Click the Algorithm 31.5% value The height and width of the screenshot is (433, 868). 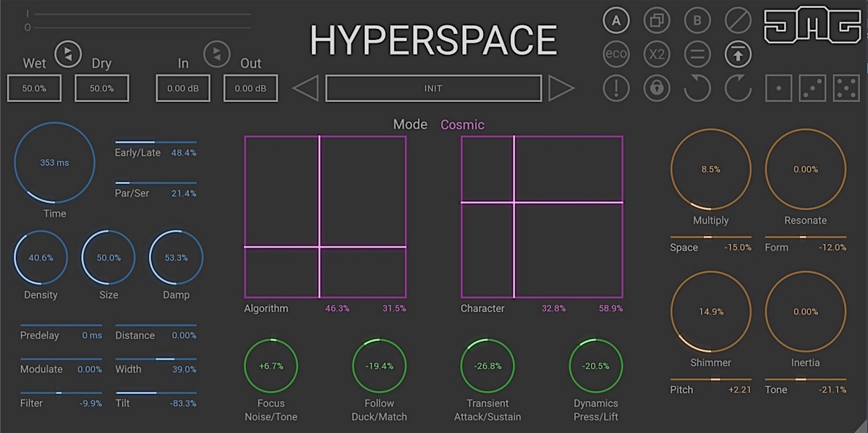click(x=394, y=308)
